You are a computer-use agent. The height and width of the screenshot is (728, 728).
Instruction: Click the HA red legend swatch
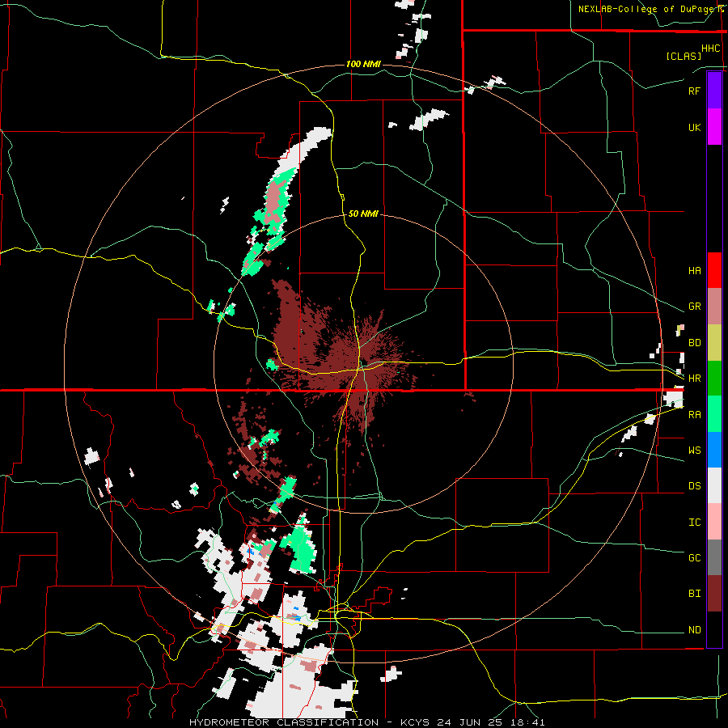point(714,270)
